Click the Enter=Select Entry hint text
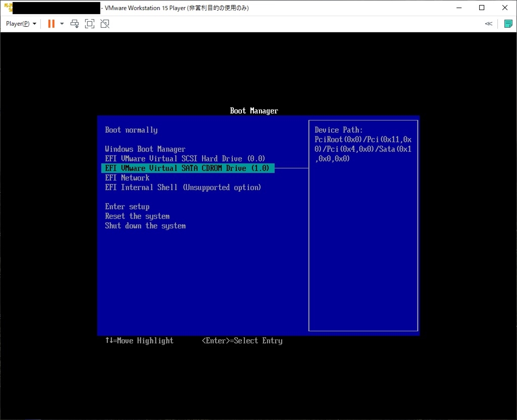The height and width of the screenshot is (420, 517). (242, 341)
